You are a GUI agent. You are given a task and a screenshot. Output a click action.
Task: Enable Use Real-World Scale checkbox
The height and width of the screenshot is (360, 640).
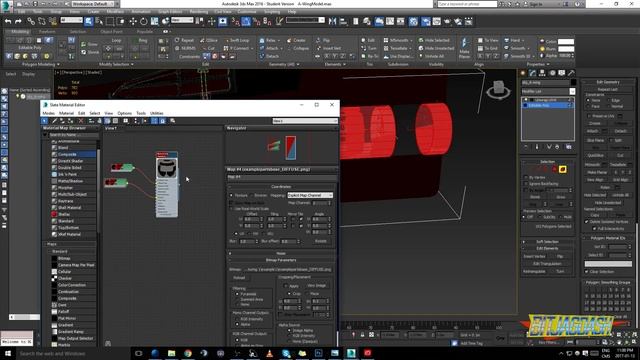tap(231, 209)
